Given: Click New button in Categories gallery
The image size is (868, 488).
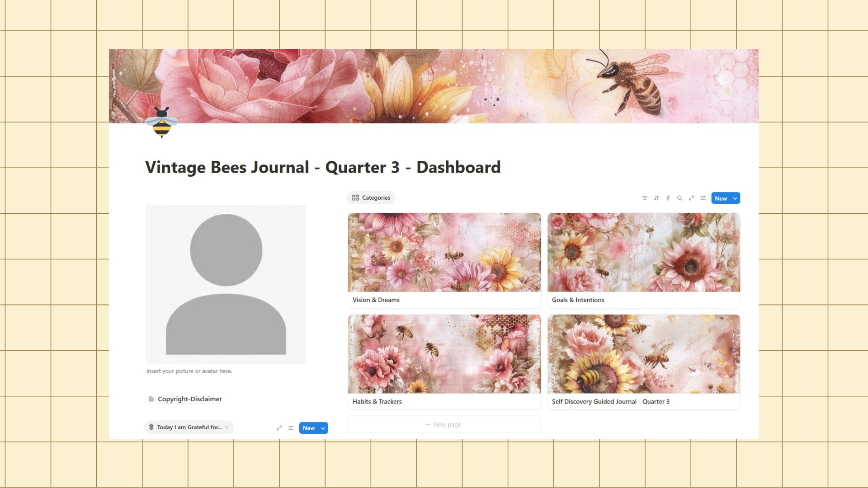Looking at the screenshot, I should pyautogui.click(x=721, y=198).
